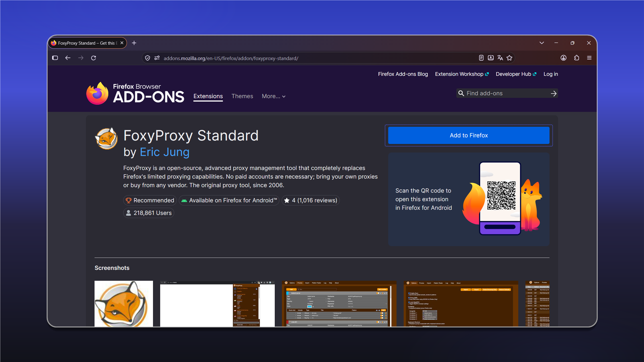The image size is (644, 362).
Task: Select the FoxyProxy Standard browser tab
Action: pos(87,43)
